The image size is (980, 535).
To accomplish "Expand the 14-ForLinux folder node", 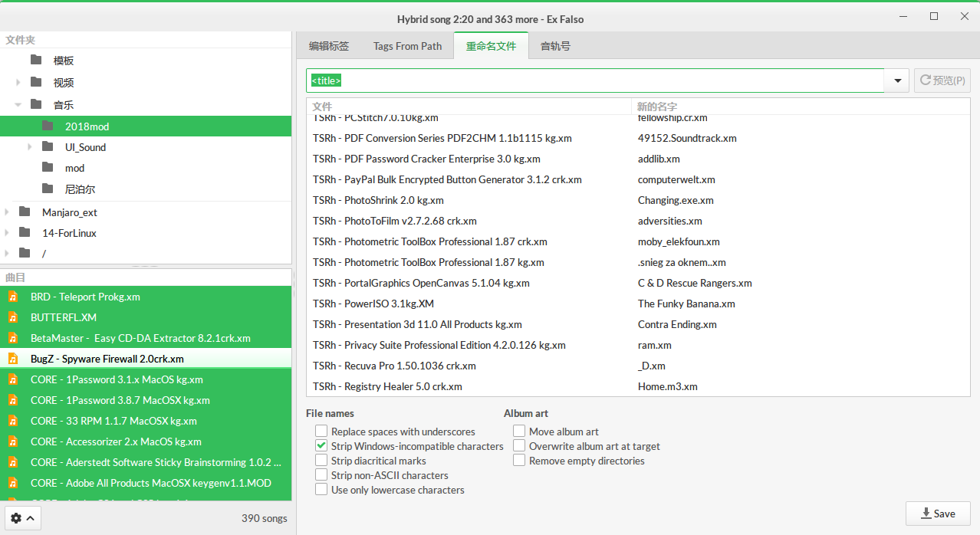I will pyautogui.click(x=7, y=233).
